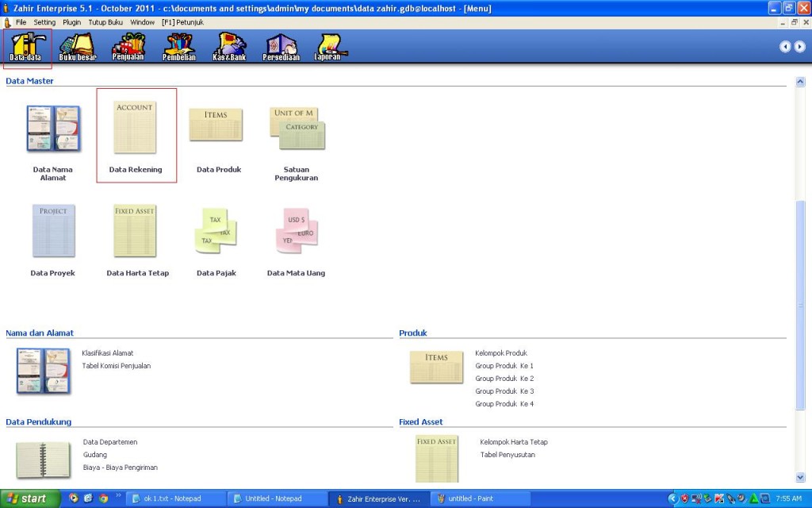Expand hidden system tray icons arrow
Viewport: 812px width, 508px height.
[672, 498]
